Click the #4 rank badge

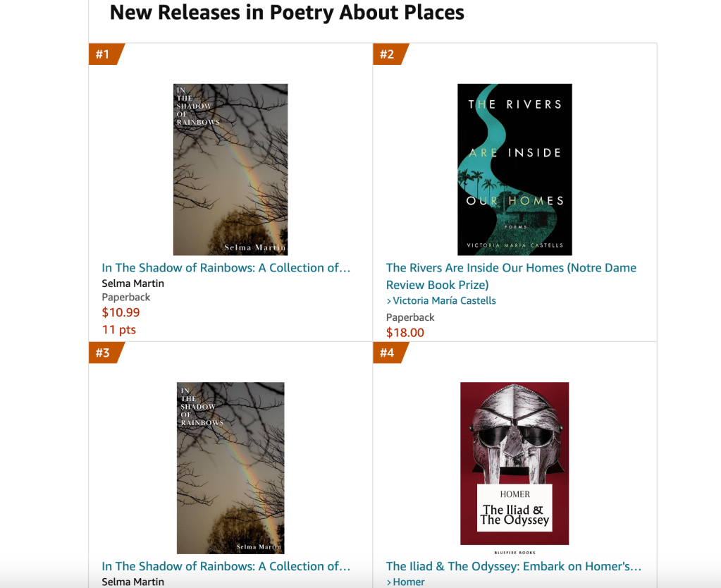(388, 353)
